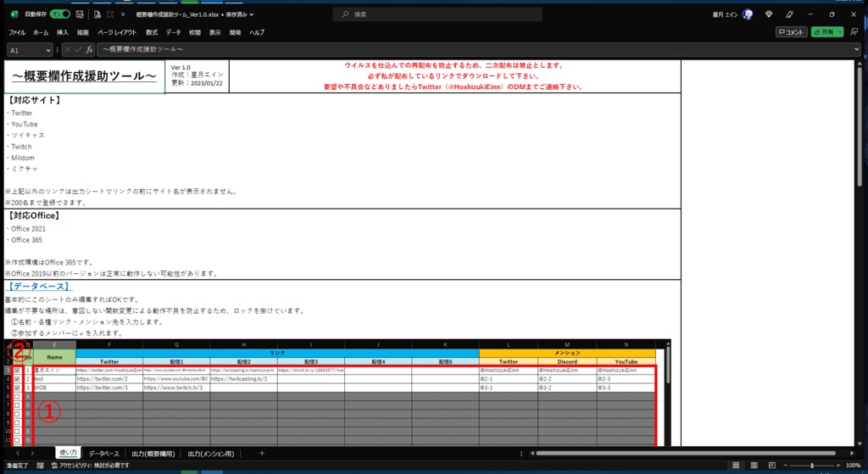The height and width of the screenshot is (474, 868).
Task: Click the 検索 search box
Action: pyautogui.click(x=437, y=14)
